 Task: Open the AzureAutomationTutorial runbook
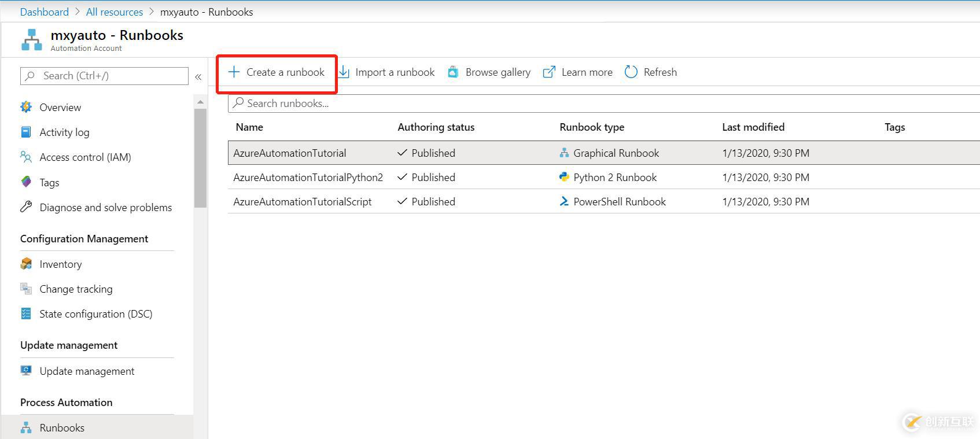click(290, 153)
